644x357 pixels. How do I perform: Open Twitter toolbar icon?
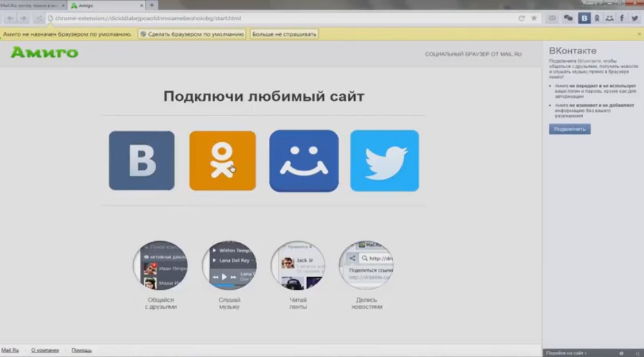coord(634,18)
